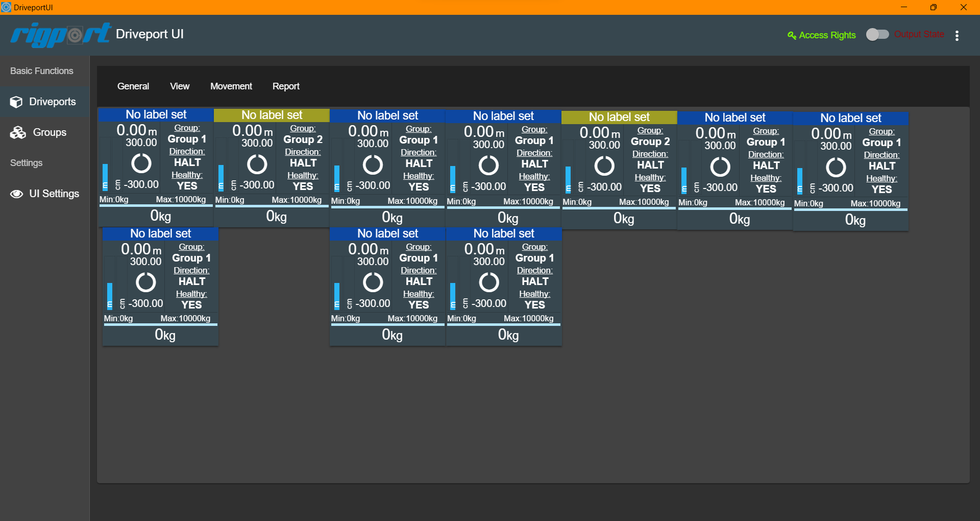
Task: Select header of second olive 'No label set' card
Action: click(619, 117)
